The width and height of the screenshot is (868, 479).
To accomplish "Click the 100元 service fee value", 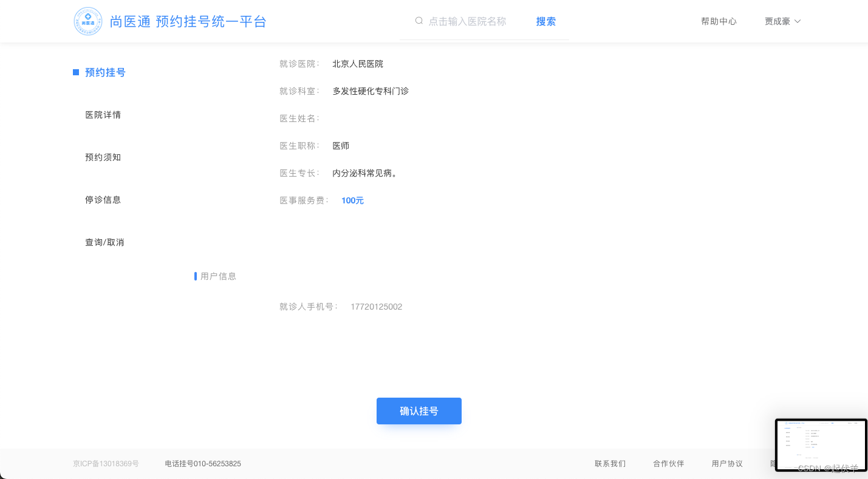I will pyautogui.click(x=352, y=200).
